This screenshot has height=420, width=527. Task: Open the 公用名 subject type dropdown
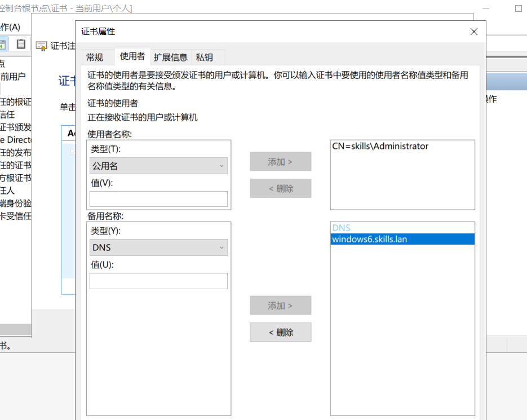(158, 166)
